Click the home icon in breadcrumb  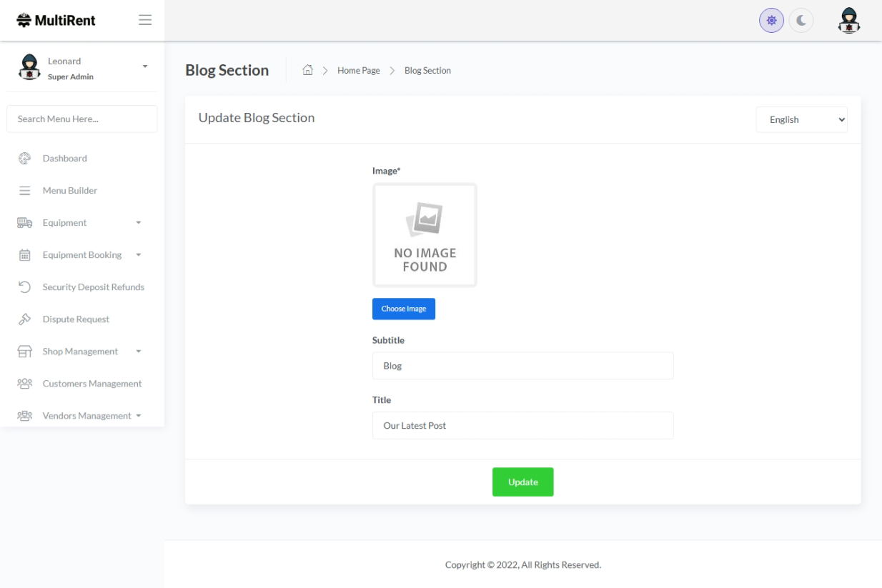(x=308, y=70)
